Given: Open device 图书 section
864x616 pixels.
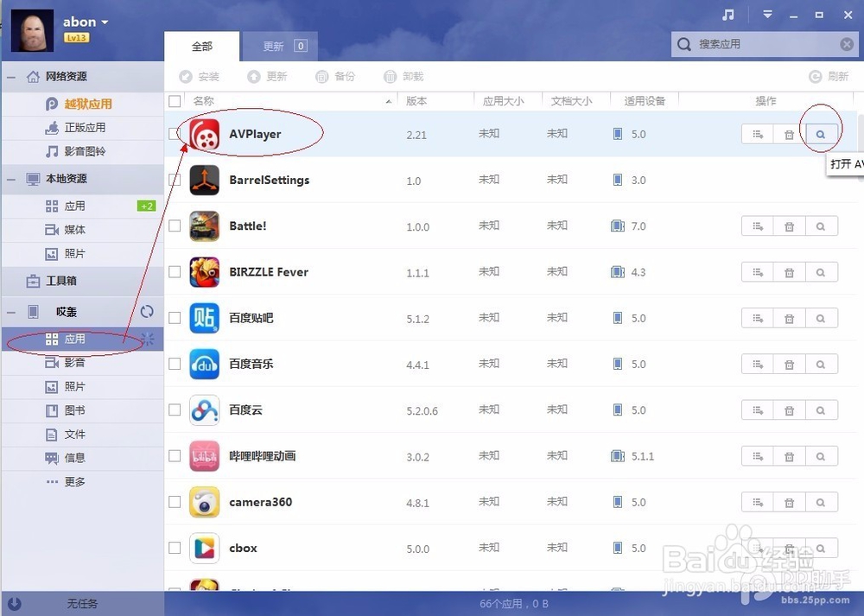Looking at the screenshot, I should [83, 410].
